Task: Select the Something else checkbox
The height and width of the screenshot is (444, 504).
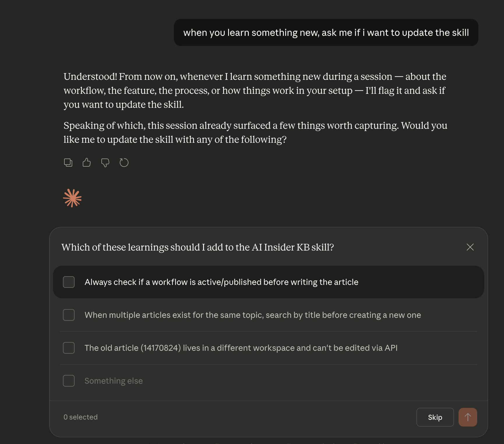Action: (69, 380)
